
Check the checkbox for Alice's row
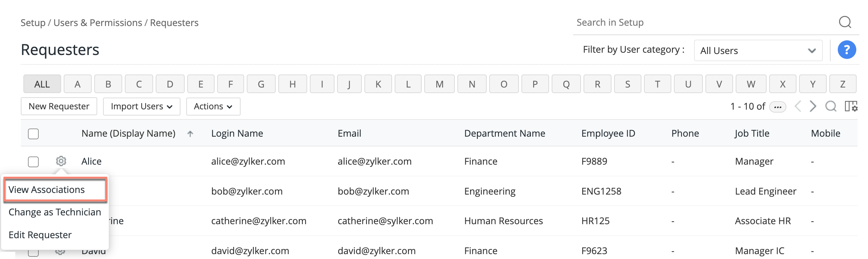(x=33, y=161)
